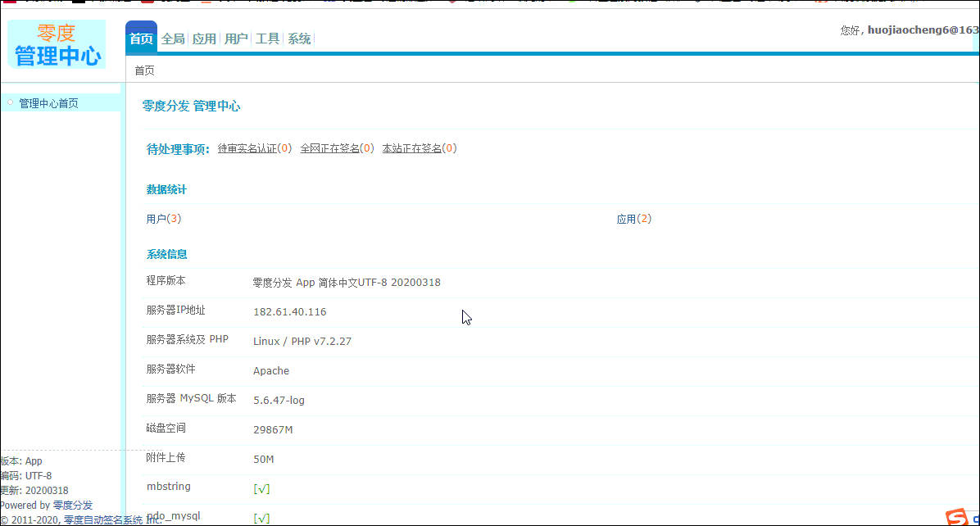This screenshot has width=980, height=526.
Task: Switch to the 应用 tab
Action: [x=204, y=39]
